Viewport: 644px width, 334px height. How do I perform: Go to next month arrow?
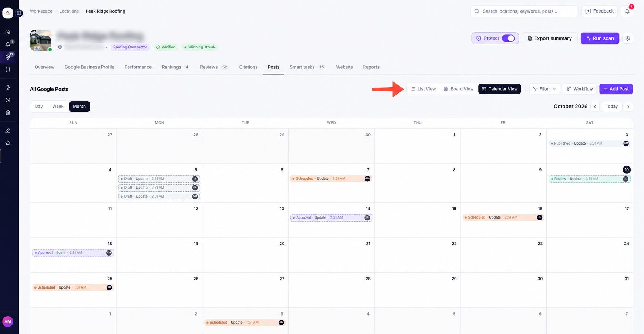[628, 107]
